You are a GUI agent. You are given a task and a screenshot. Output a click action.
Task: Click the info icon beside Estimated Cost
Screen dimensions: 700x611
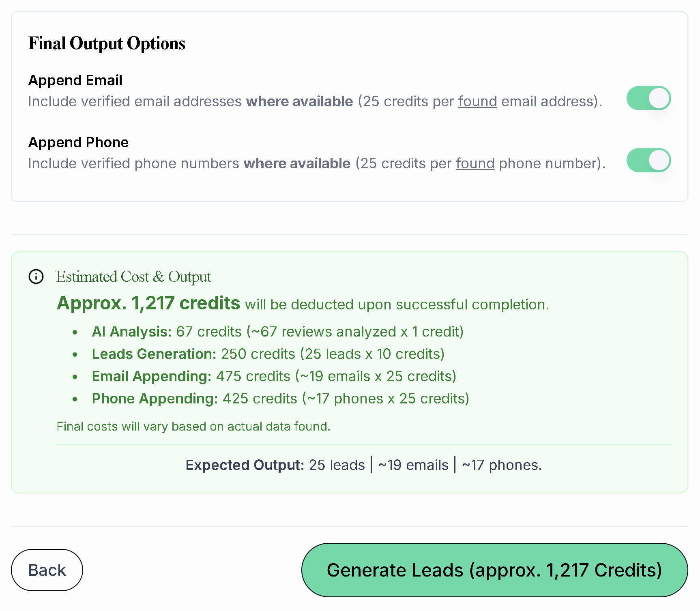click(36, 277)
